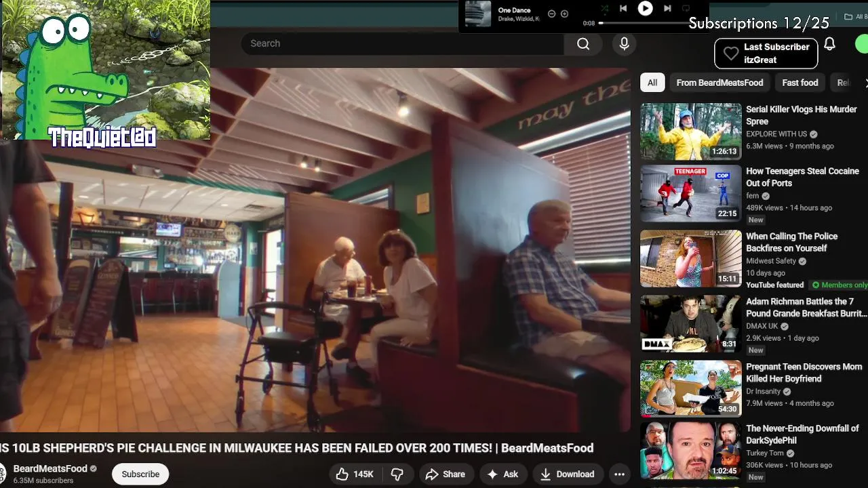The image size is (868, 488).
Task: Like the video with thumbs up
Action: 355,474
